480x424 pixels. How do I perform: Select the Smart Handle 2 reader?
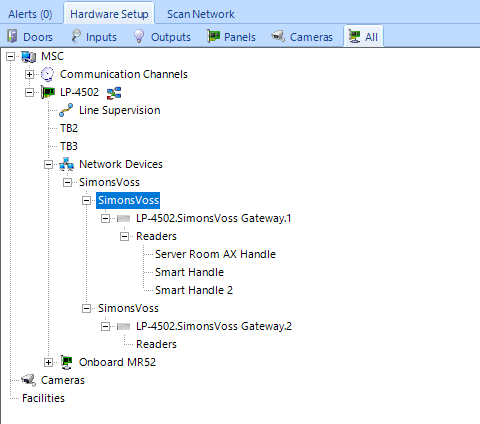(194, 290)
